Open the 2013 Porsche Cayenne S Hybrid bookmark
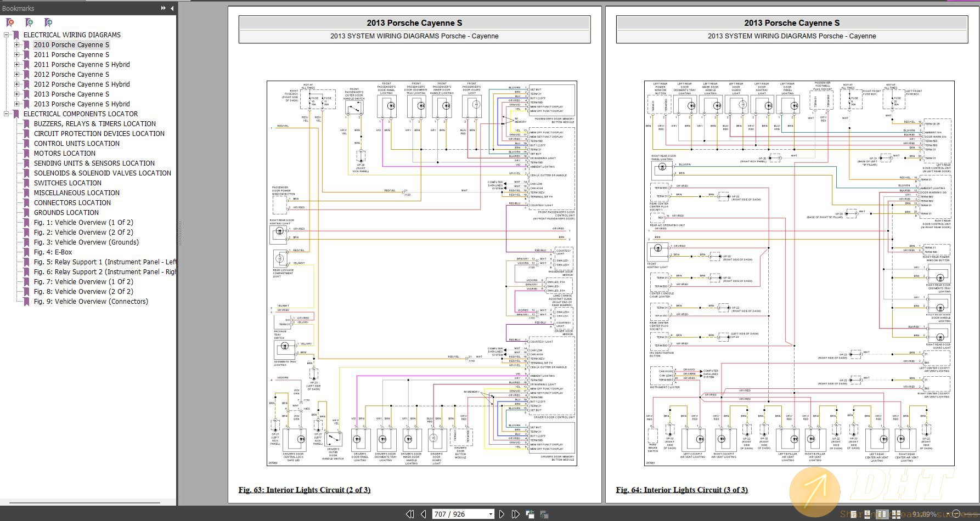The image size is (980, 521). (82, 104)
